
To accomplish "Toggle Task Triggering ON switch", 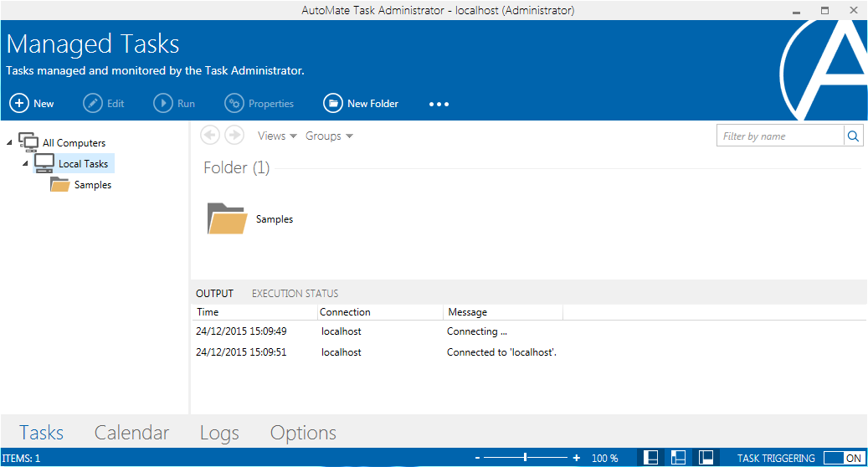I will coord(843,458).
